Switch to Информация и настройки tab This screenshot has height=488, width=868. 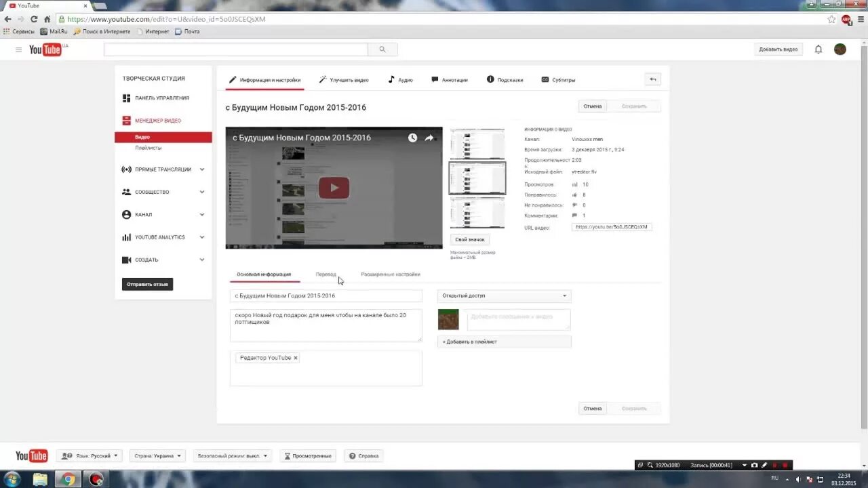pos(264,80)
